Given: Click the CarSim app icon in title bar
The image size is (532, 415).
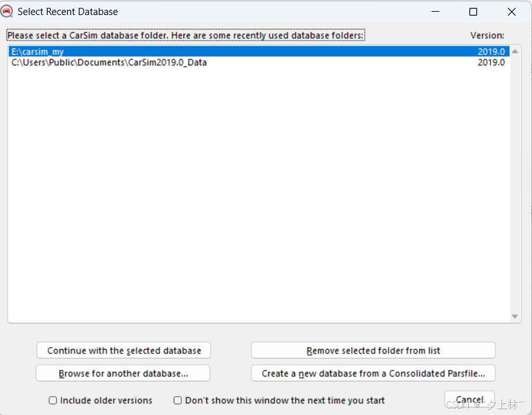Looking at the screenshot, I should pyautogui.click(x=7, y=11).
